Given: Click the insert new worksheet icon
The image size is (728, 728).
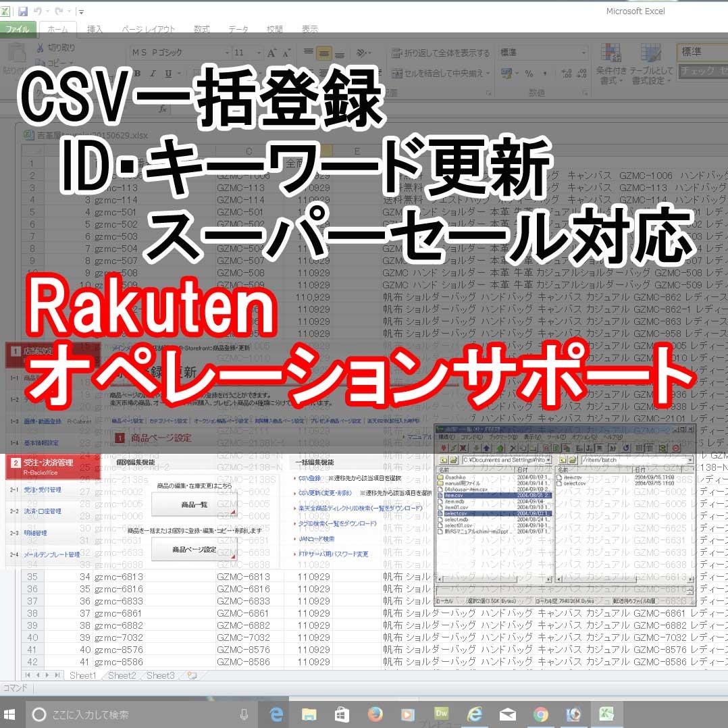Looking at the screenshot, I should click(192, 675).
